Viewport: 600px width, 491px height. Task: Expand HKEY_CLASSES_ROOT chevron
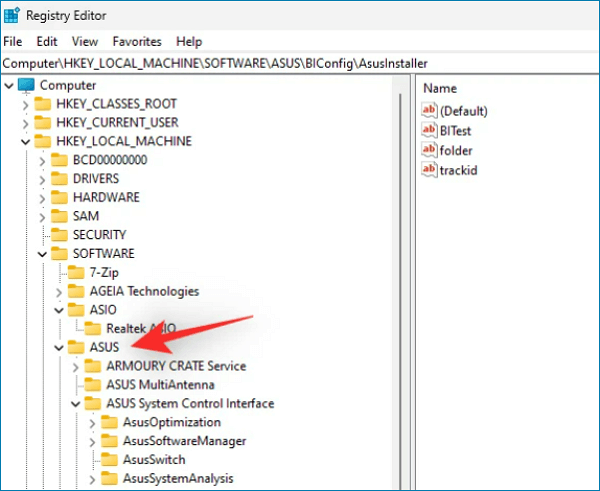pos(25,104)
